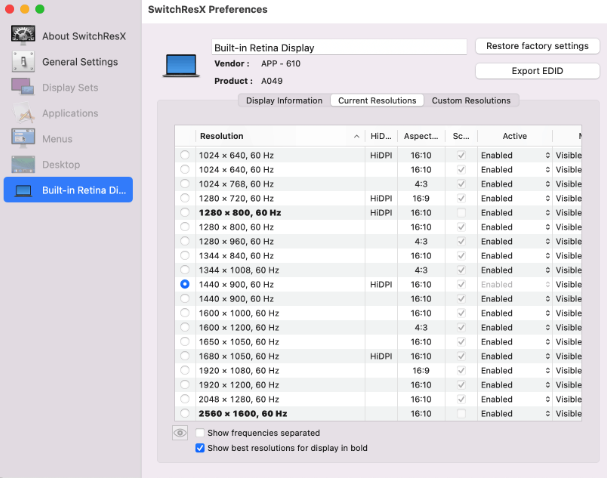The image size is (607, 478).
Task: Click Visible cell in 1920 × 1080 row
Action: 568,370
